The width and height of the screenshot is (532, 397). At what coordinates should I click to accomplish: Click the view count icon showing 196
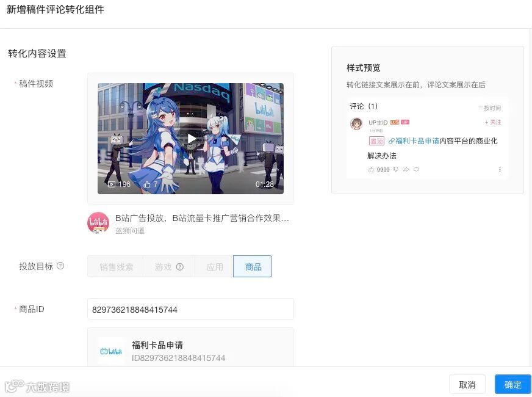(x=112, y=184)
